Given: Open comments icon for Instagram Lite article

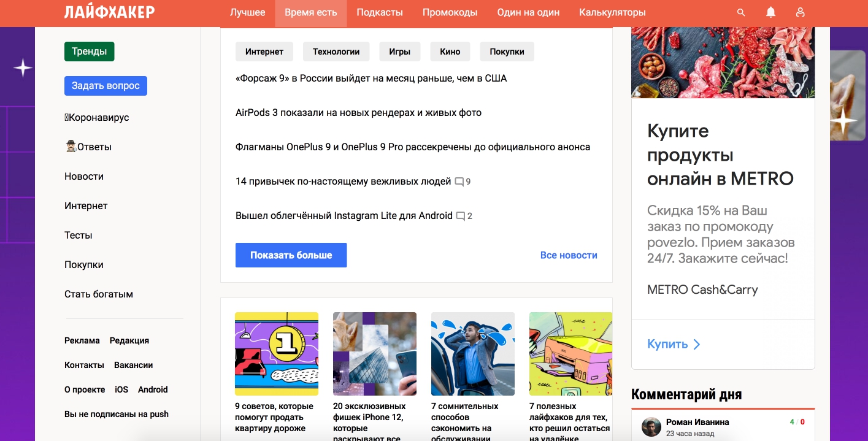Looking at the screenshot, I should point(461,216).
